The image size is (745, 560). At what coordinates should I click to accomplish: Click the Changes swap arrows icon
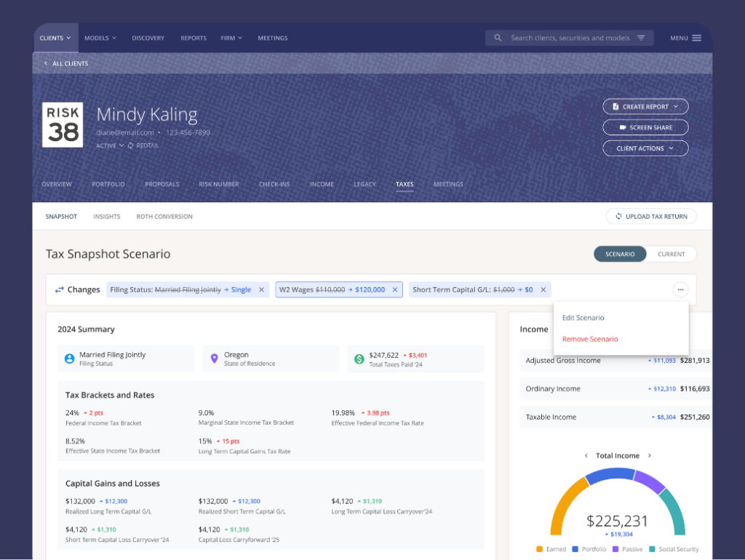coord(60,289)
